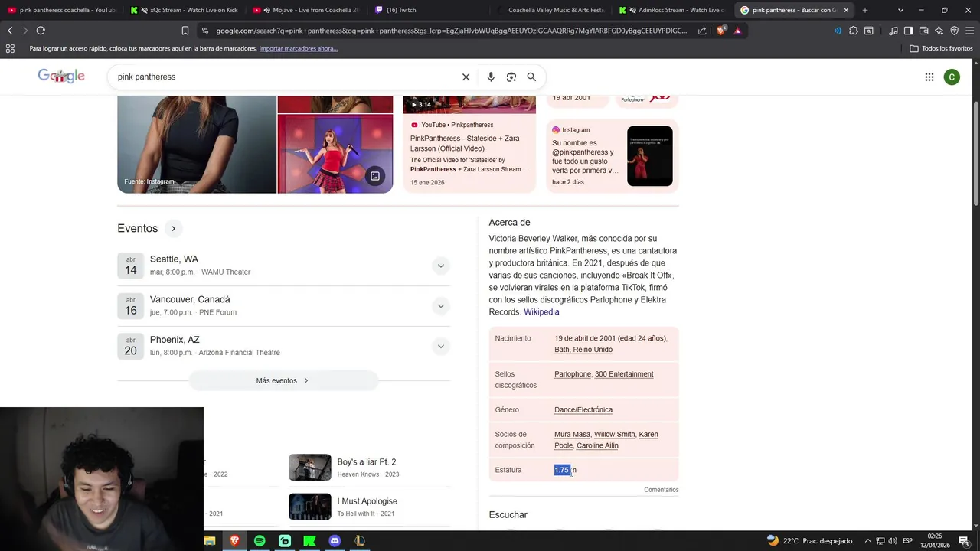This screenshot has width=980, height=551.
Task: Open the Mura Masa link
Action: [572, 435]
